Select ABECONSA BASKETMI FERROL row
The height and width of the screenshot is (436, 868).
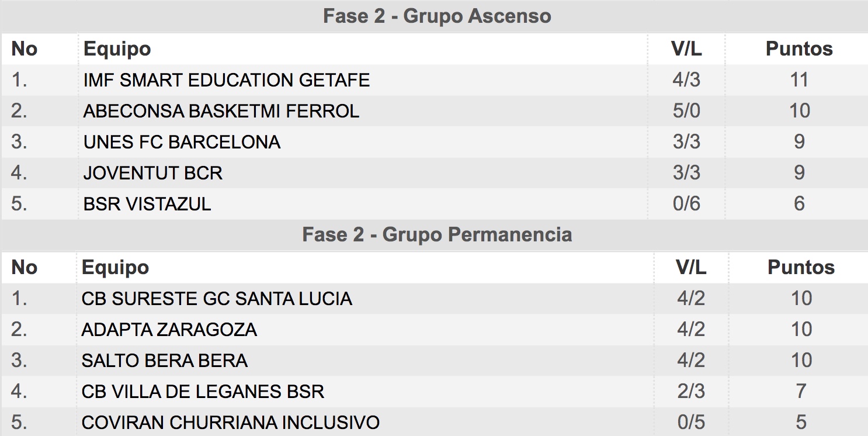click(x=434, y=111)
